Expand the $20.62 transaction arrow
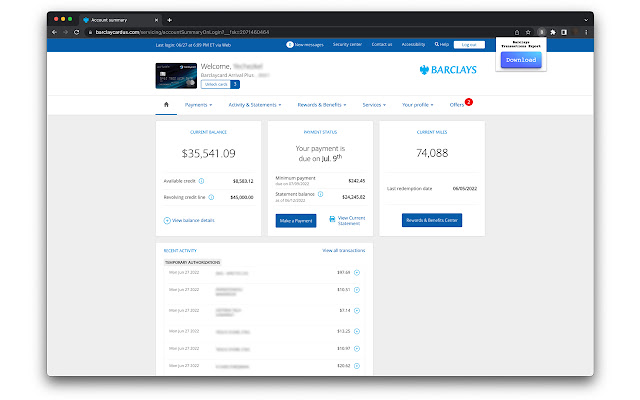The height and width of the screenshot is (400, 640). coord(357,366)
